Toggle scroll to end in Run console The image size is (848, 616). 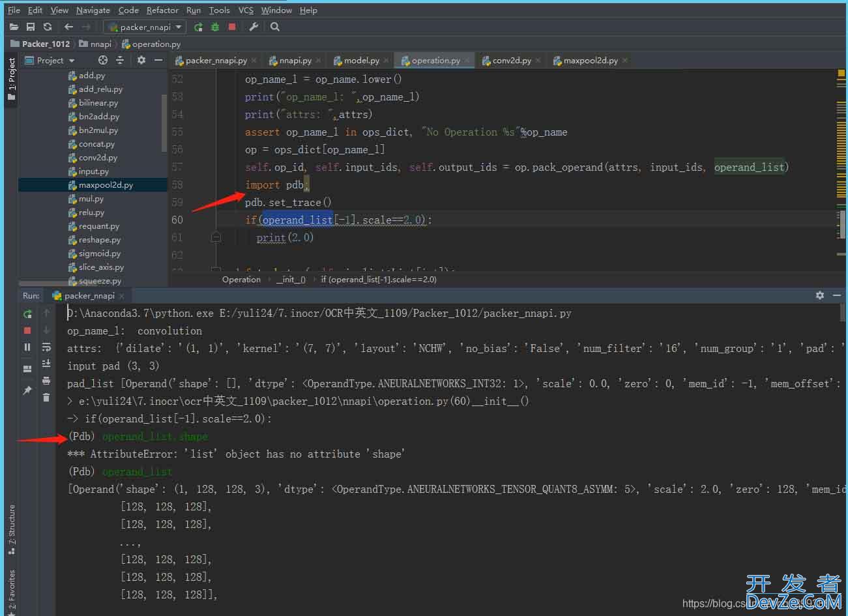[x=46, y=364]
